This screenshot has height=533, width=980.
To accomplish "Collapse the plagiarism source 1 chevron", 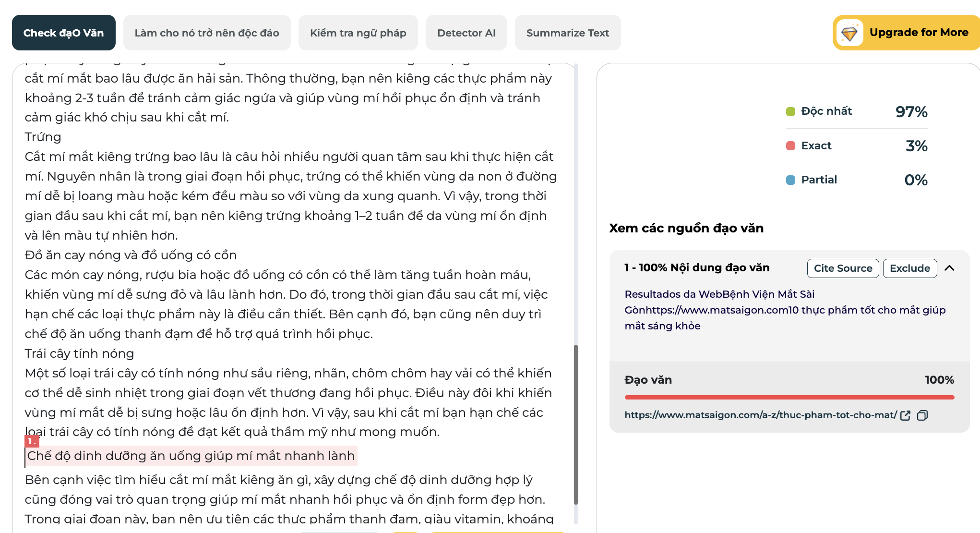I will pos(949,268).
